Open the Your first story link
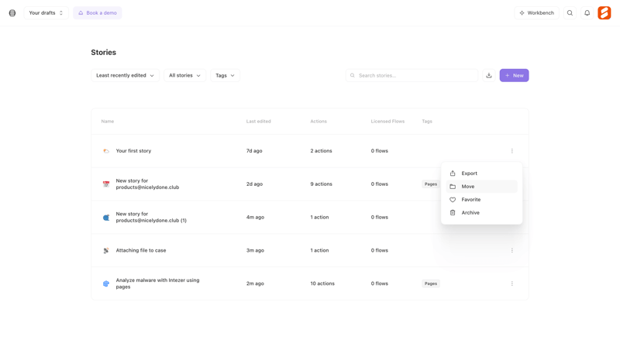 (x=133, y=151)
